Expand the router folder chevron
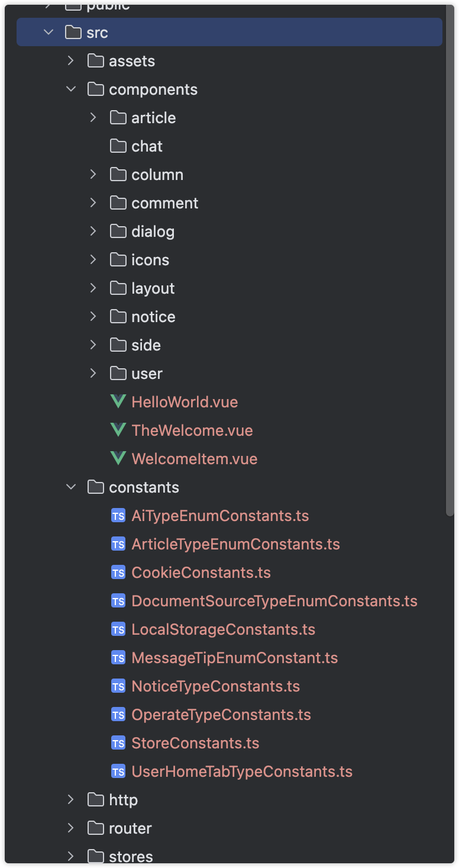This screenshot has height=868, width=459. click(71, 828)
